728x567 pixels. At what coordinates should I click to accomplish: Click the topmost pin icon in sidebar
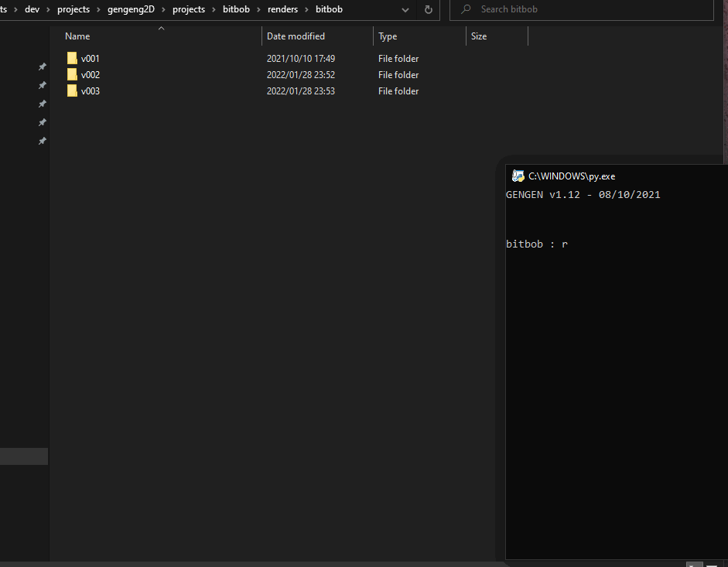43,67
